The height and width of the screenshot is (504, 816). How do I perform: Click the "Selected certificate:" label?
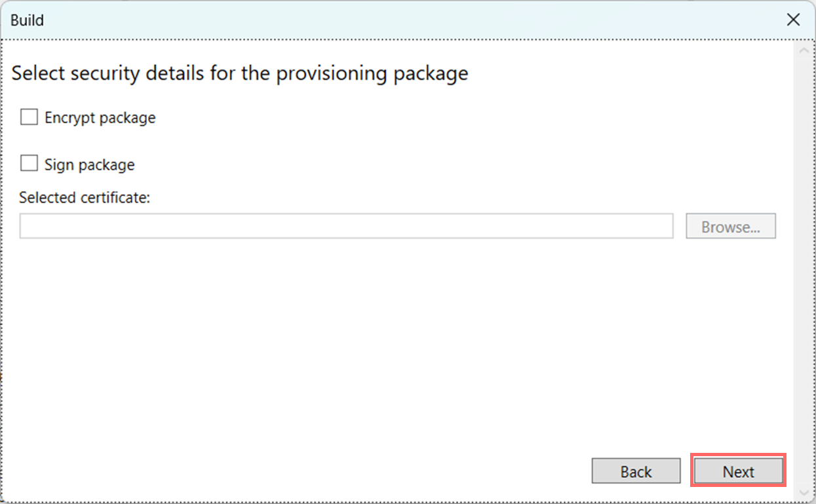(85, 197)
